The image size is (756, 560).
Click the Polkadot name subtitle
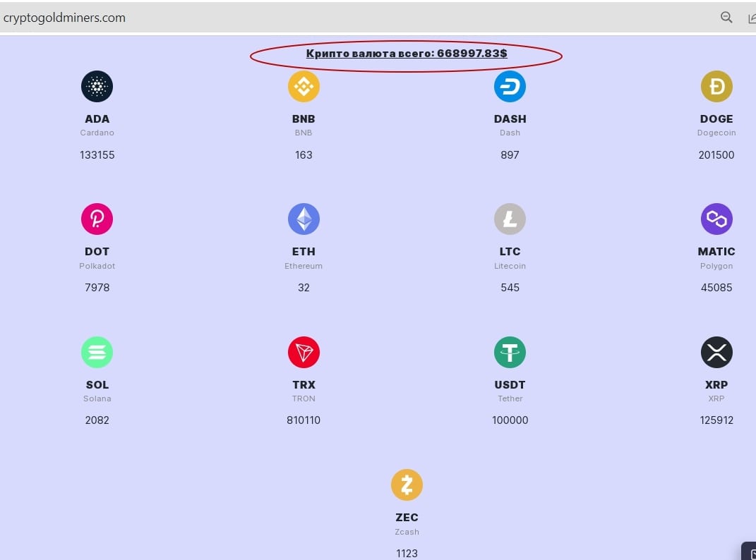pos(97,266)
